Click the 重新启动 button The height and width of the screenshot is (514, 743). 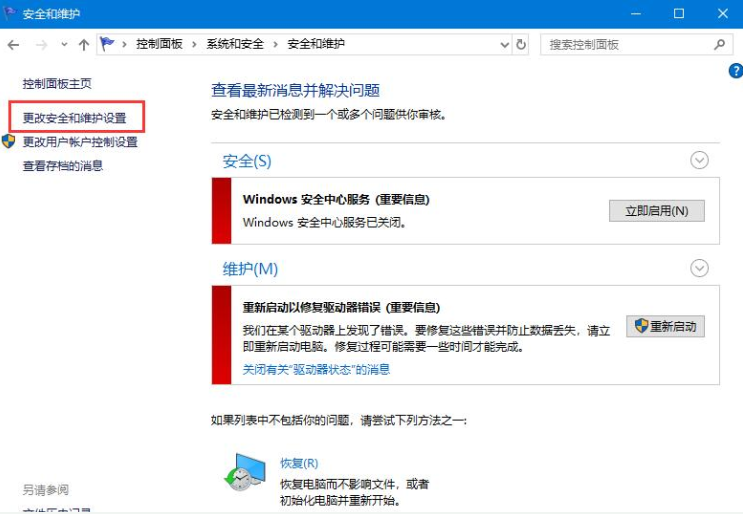tap(666, 327)
